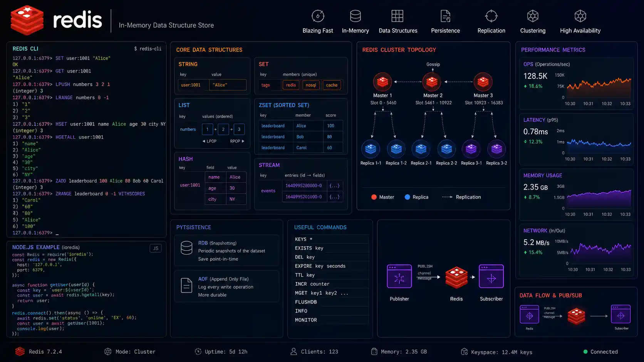Click the Carol score "60" cell
This screenshot has width=644, height=362.
[333, 148]
